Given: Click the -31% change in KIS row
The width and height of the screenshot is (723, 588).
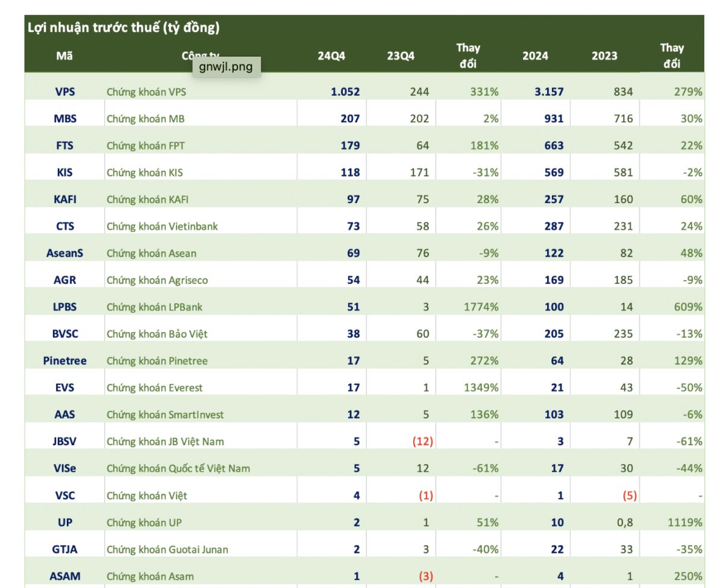Looking at the screenshot, I should click(486, 172).
